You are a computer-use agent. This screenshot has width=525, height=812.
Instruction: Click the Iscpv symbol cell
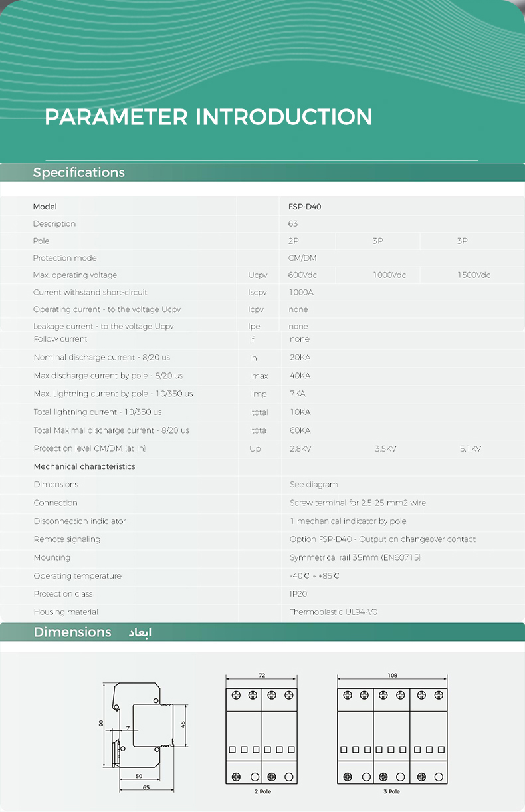pyautogui.click(x=257, y=293)
